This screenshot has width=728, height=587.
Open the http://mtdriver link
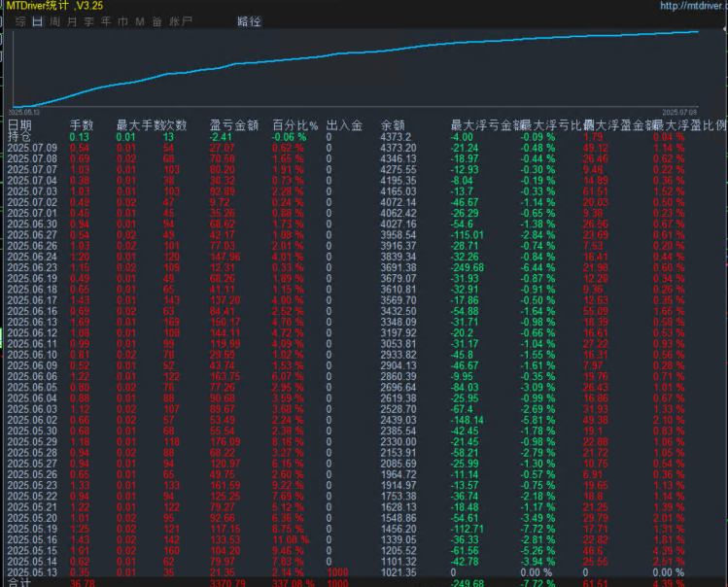693,6
